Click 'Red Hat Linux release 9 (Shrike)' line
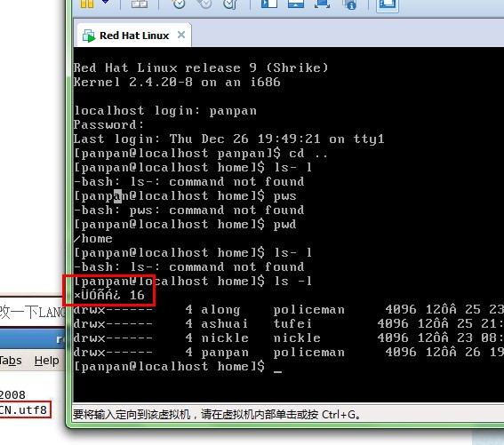This screenshot has width=504, height=445. click(x=201, y=68)
